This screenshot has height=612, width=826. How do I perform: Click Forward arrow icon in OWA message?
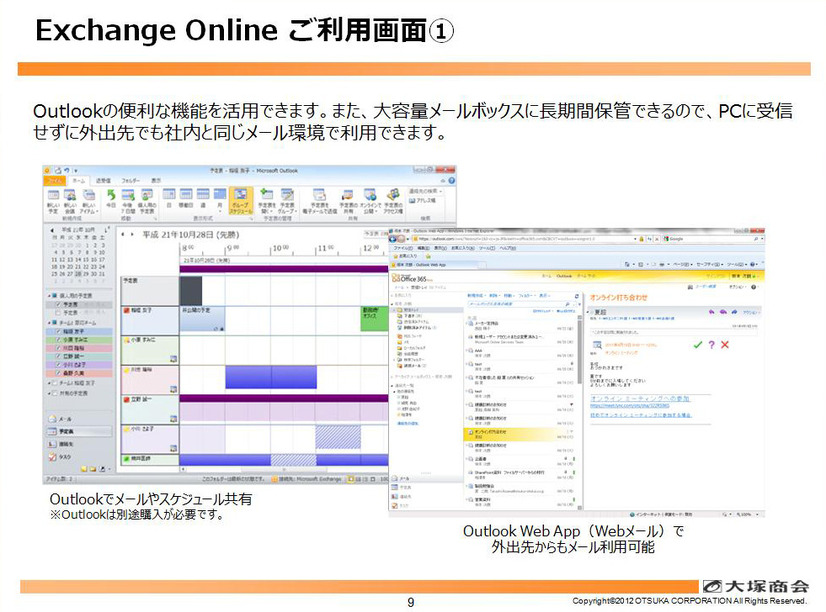[x=734, y=312]
